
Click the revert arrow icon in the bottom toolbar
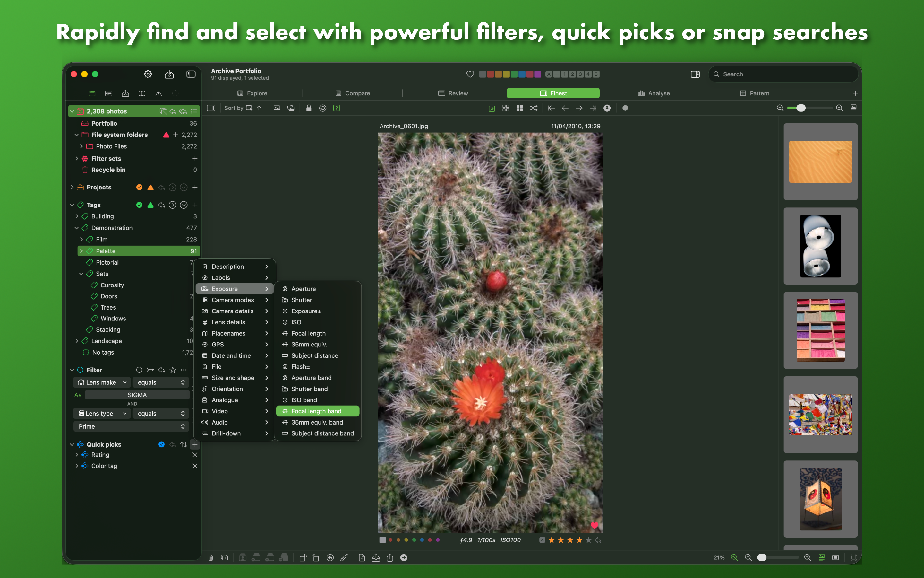click(x=330, y=558)
